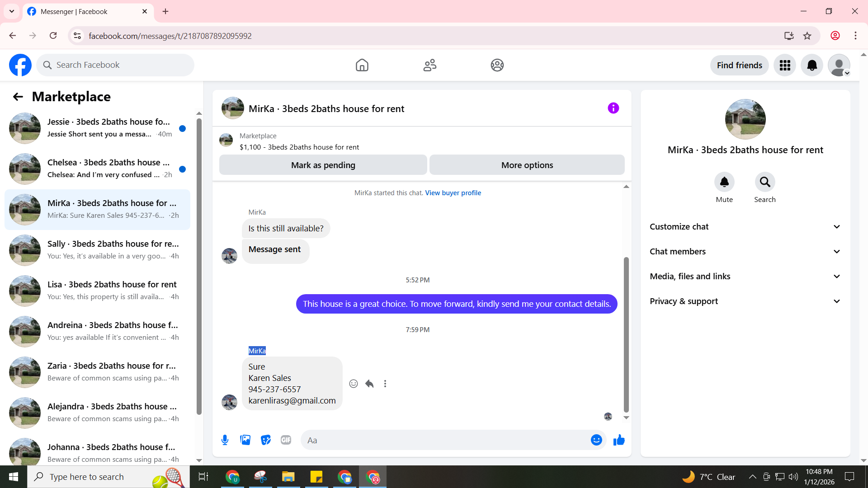This screenshot has width=868, height=488.
Task: Open the GIF picker
Action: tap(286, 440)
